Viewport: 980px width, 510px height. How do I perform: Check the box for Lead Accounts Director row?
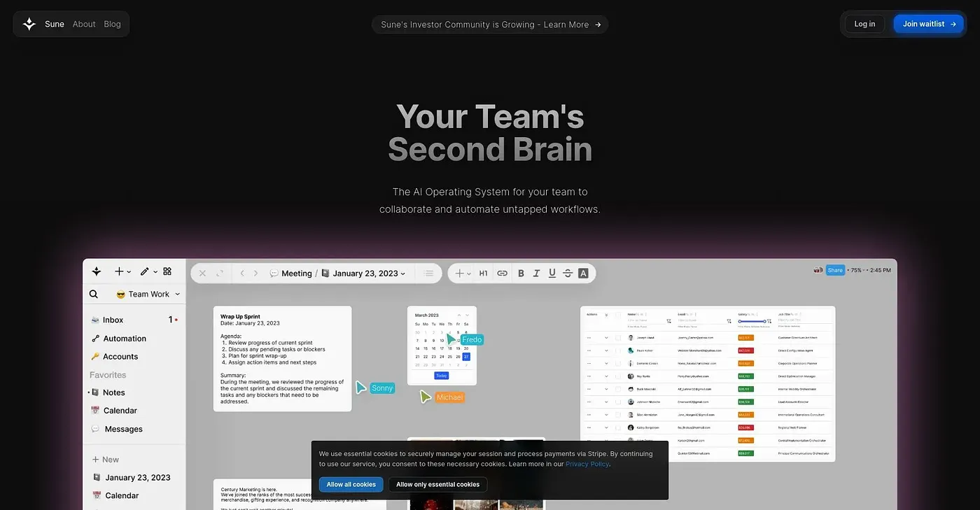coord(618,402)
